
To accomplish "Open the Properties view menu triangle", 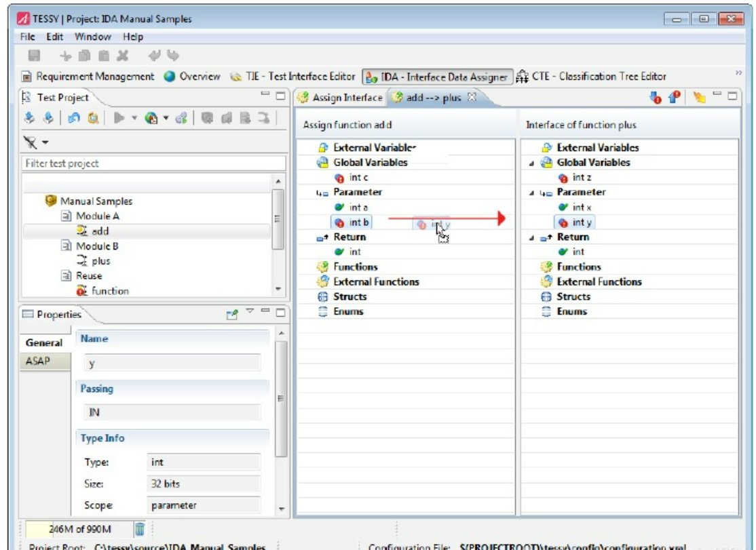I will [250, 311].
